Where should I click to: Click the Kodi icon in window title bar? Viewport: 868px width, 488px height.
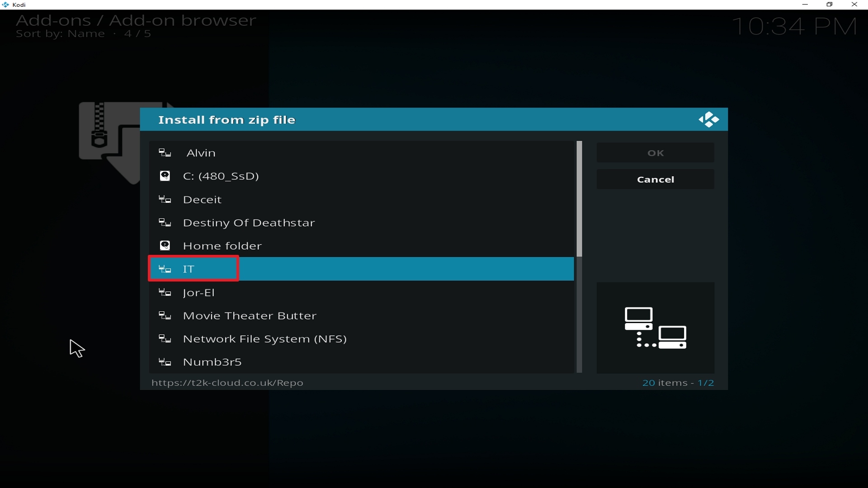[x=5, y=5]
